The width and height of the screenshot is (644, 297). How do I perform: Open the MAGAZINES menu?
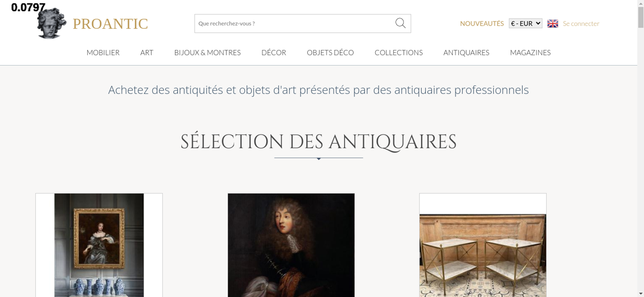(x=530, y=52)
